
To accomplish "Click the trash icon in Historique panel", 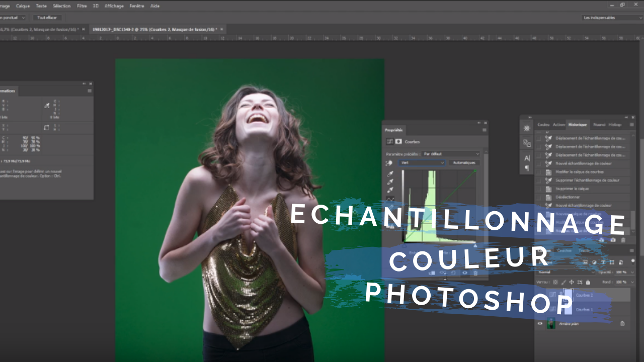I will 624,240.
